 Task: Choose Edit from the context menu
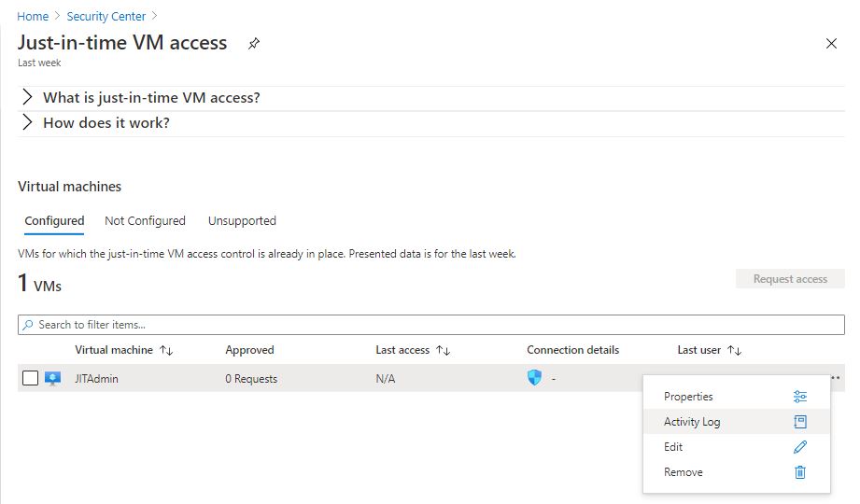(x=736, y=447)
